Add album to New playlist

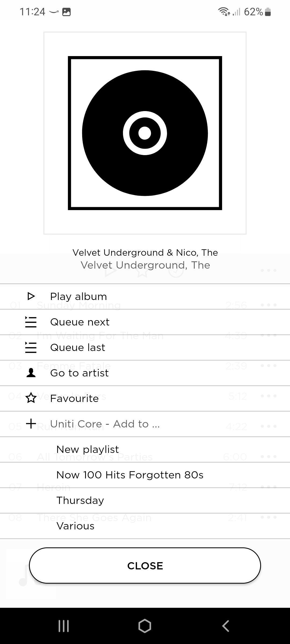click(145, 449)
